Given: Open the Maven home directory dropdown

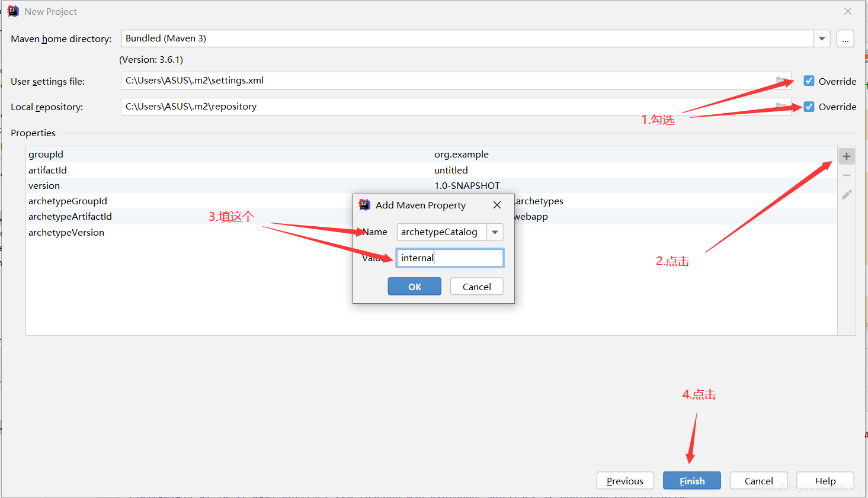Looking at the screenshot, I should pyautogui.click(x=822, y=38).
